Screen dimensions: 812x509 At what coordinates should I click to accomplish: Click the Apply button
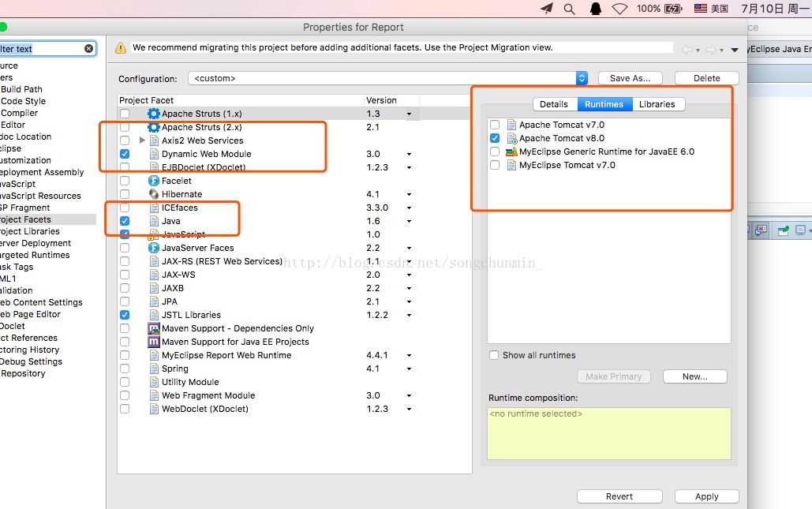707,496
